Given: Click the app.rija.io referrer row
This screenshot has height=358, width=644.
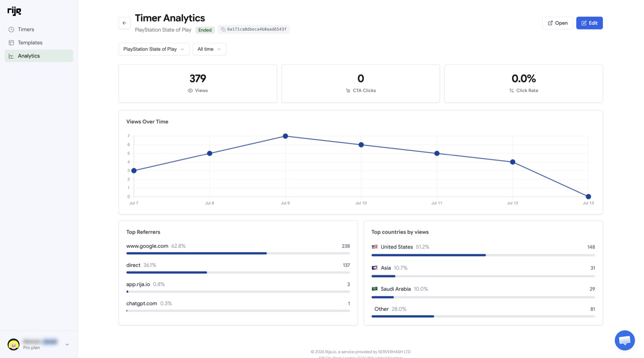Looking at the screenshot, I should point(238,287).
